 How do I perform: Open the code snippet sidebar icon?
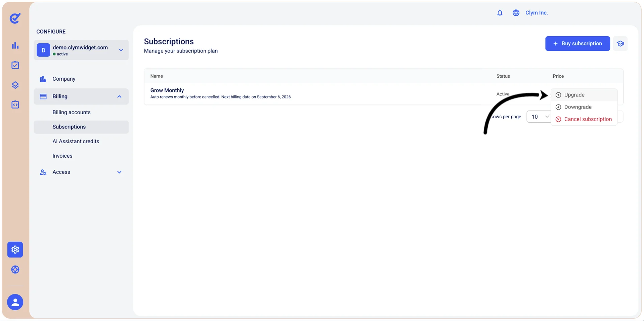15,105
